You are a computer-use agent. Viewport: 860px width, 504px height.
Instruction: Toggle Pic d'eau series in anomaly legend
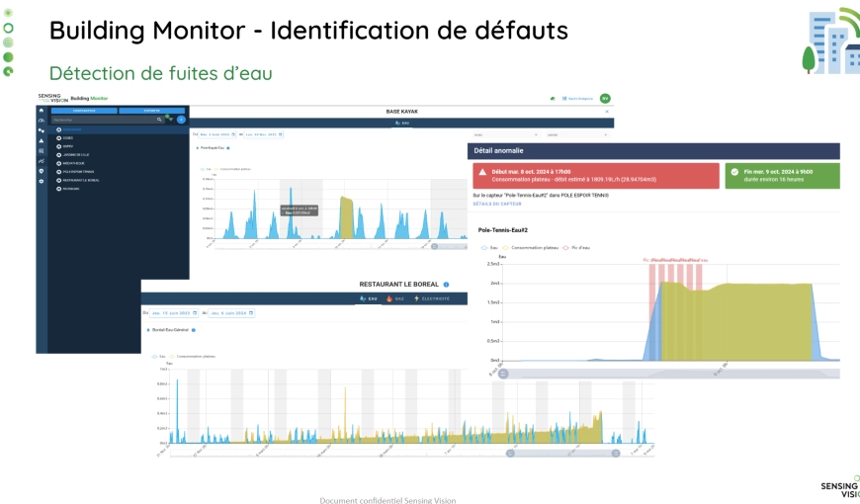[x=576, y=248]
